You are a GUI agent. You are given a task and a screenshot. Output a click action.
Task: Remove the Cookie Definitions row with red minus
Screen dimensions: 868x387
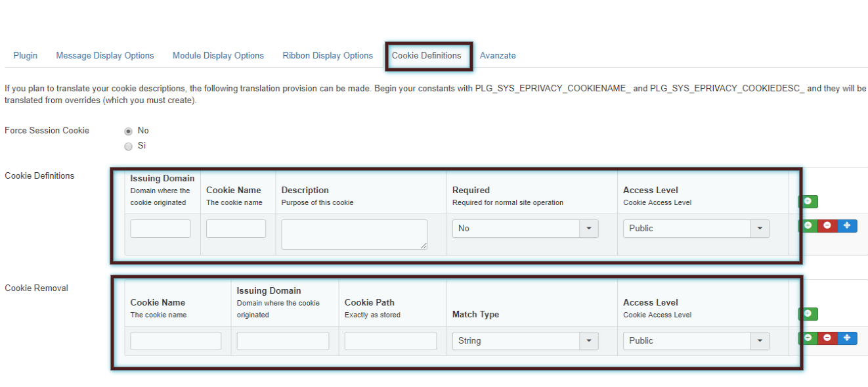(827, 225)
